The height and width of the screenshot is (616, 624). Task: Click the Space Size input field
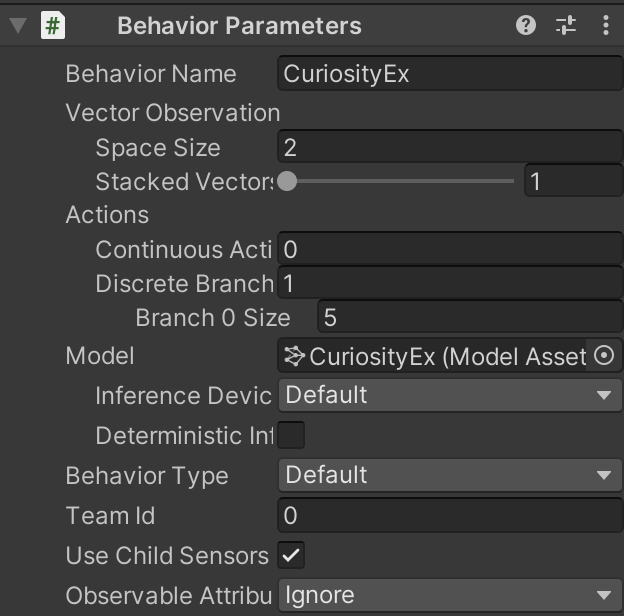450,148
